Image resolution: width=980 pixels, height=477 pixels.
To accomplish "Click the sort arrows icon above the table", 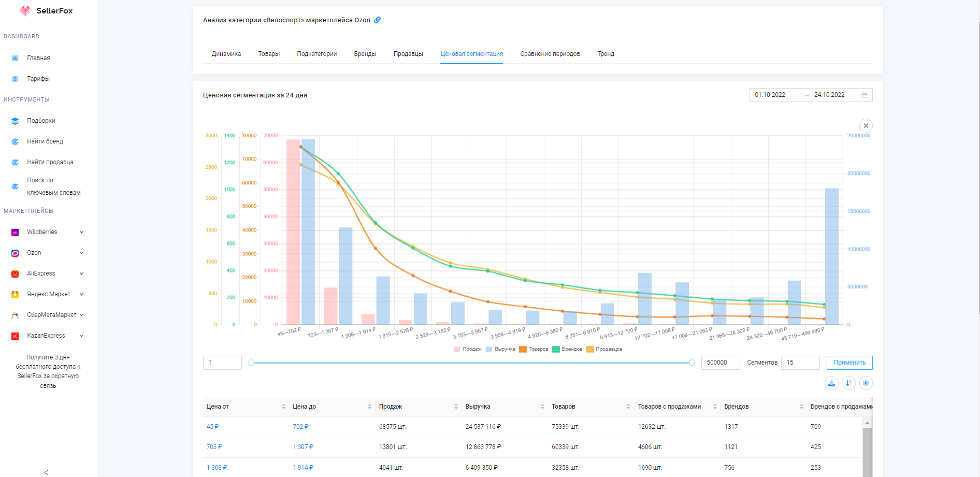I will [848, 383].
